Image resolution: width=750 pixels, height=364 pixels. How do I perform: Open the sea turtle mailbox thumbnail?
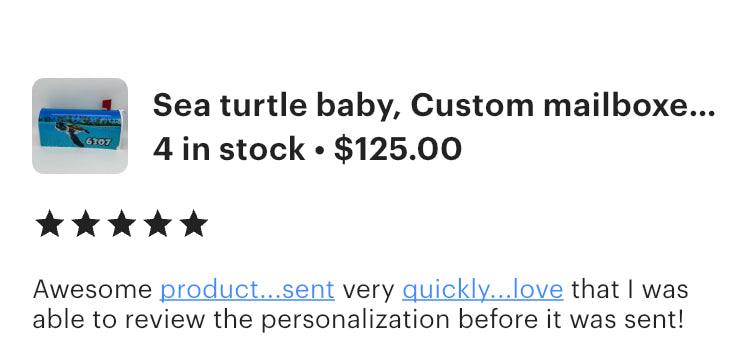coord(80,126)
